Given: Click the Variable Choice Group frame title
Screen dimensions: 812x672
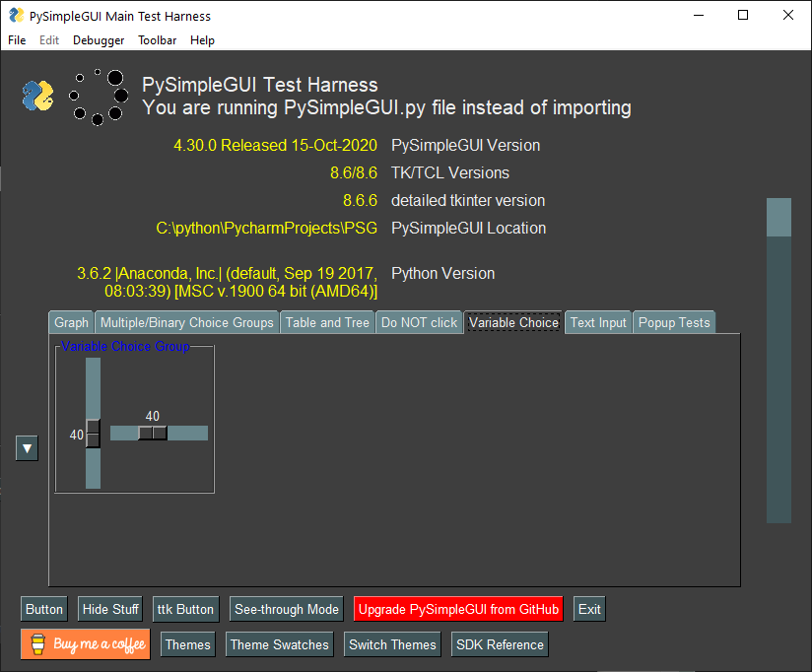Looking at the screenshot, I should point(125,347).
